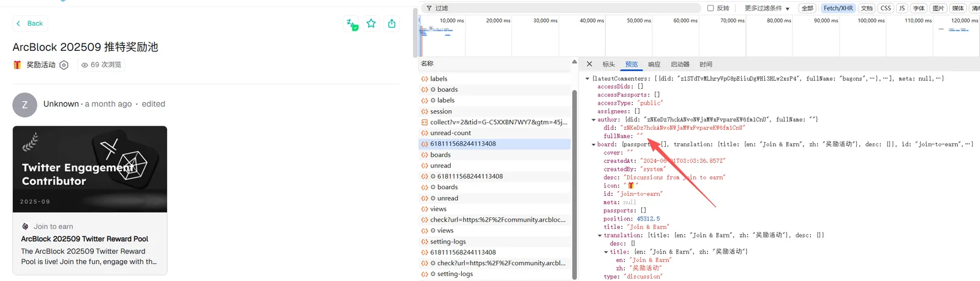Toggle the 媒体 media filter
Image resolution: width=980 pixels, height=281 pixels.
coord(958,8)
